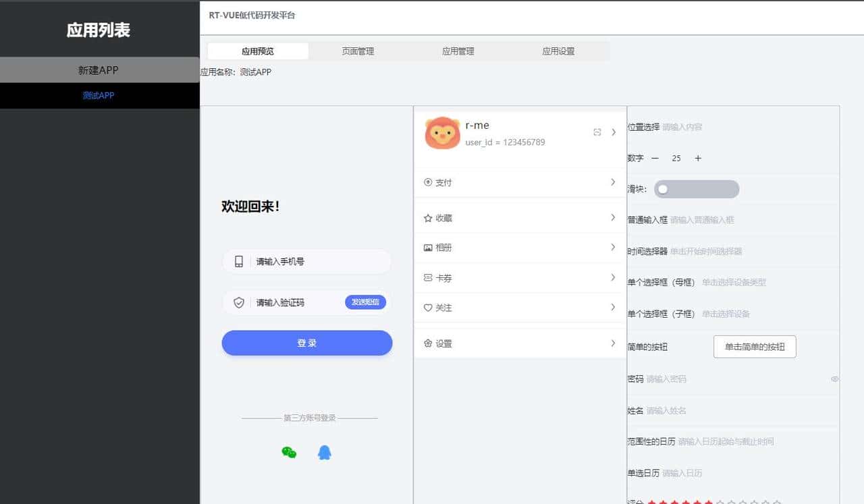Switch to the 页面管理 tab
864x504 pixels.
point(358,51)
